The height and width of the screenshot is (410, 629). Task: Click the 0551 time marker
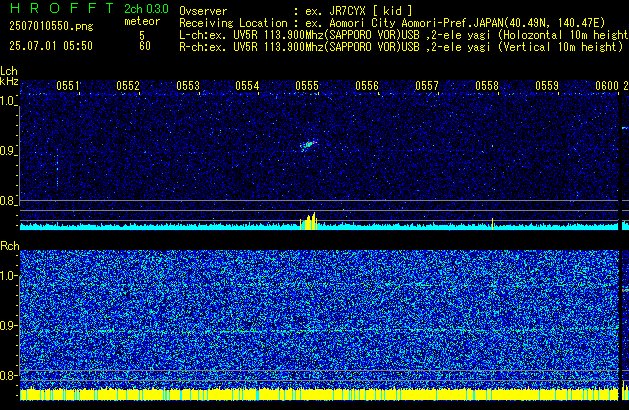[x=68, y=86]
